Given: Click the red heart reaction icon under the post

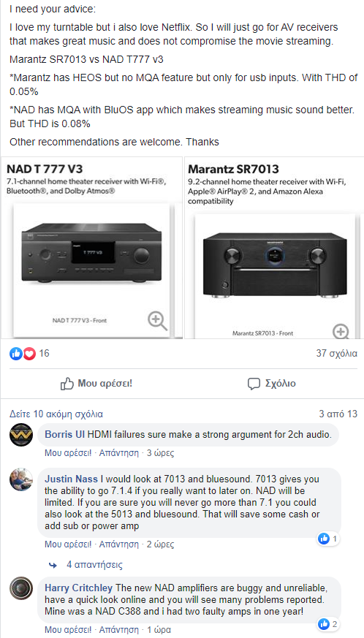Looking at the screenshot, I should (29, 354).
